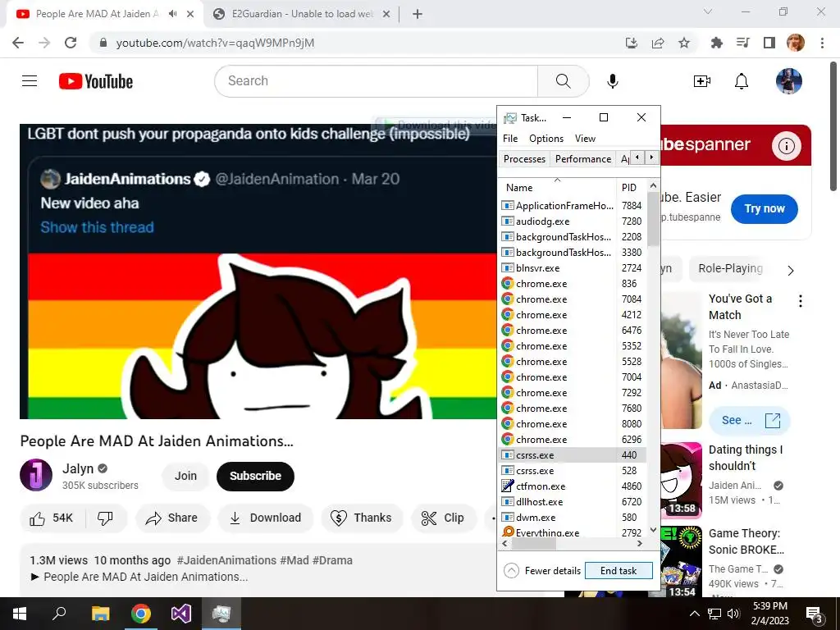The height and width of the screenshot is (630, 840).
Task: Reload the page with refresh icon
Action: click(x=71, y=43)
